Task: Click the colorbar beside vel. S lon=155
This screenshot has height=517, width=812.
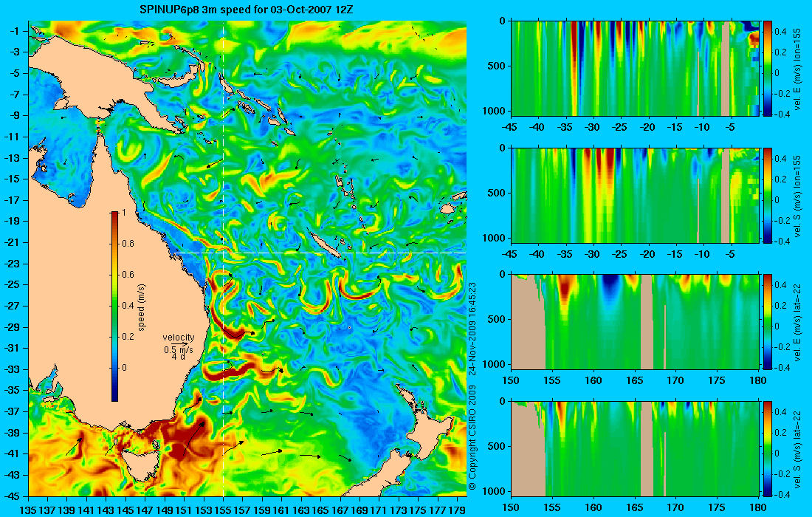Action: coord(767,195)
